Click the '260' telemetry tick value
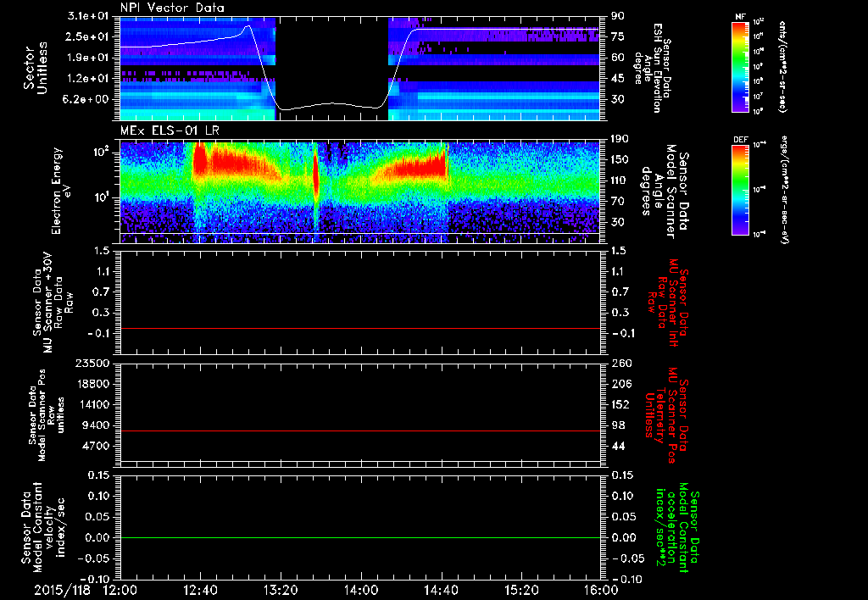The image size is (868, 600). tap(620, 364)
